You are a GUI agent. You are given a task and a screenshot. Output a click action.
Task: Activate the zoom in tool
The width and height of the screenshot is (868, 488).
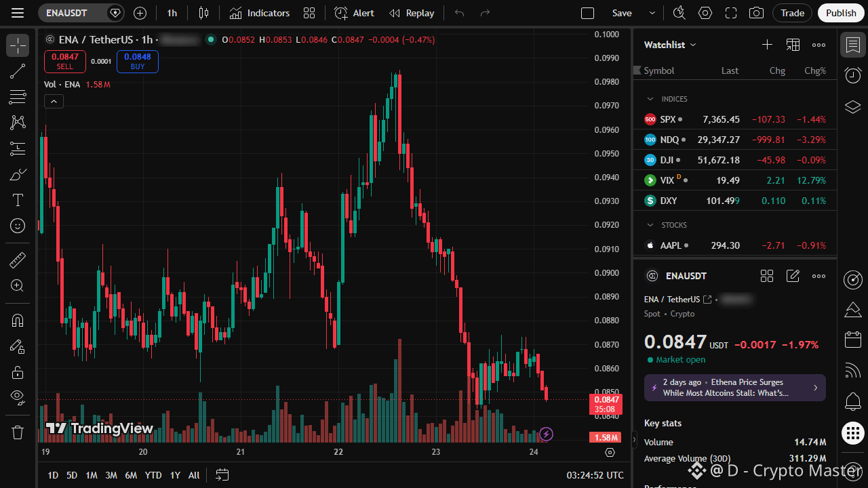(x=18, y=285)
